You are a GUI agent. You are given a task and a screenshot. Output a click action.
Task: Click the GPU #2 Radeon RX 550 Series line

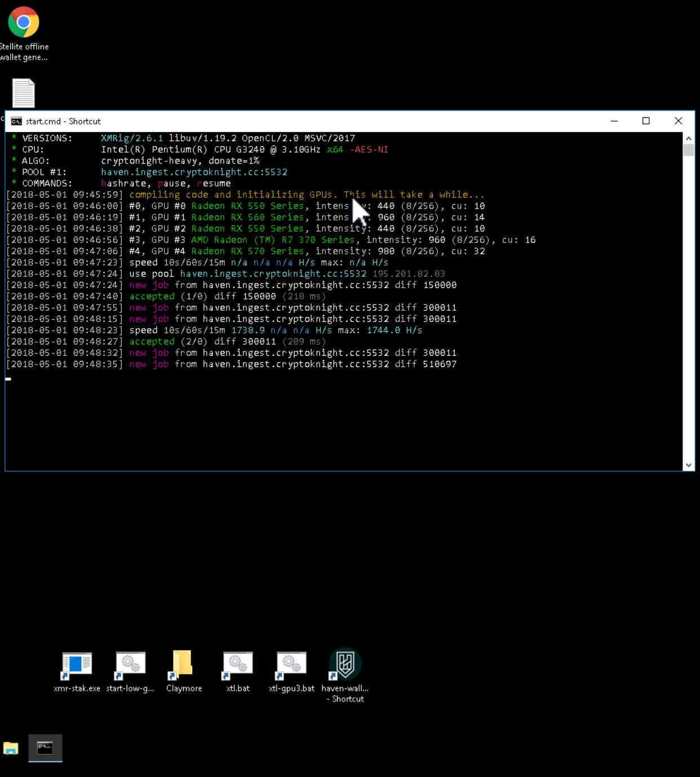(x=245, y=228)
